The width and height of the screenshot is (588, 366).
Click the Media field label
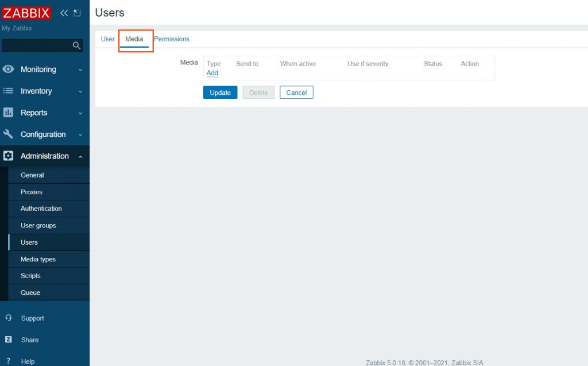pos(188,62)
